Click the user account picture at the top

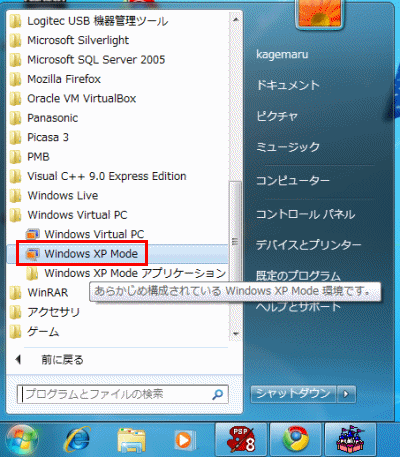[319, 15]
